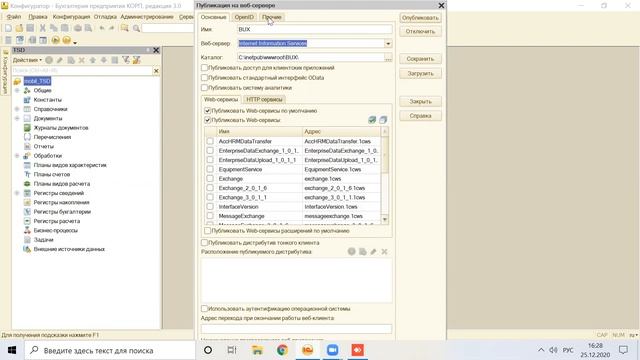Click the Move down arrow in TSD panel

click(104, 60)
